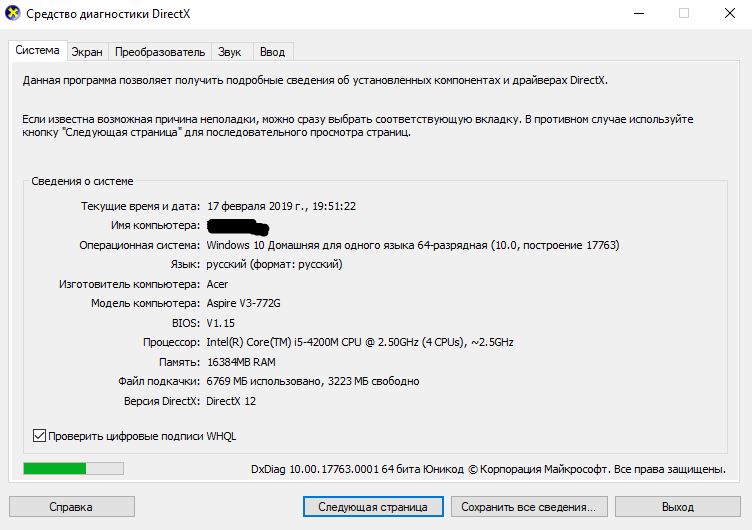Click the page file value 6769 МБ использовано
This screenshot has height=530, width=752.
[313, 381]
